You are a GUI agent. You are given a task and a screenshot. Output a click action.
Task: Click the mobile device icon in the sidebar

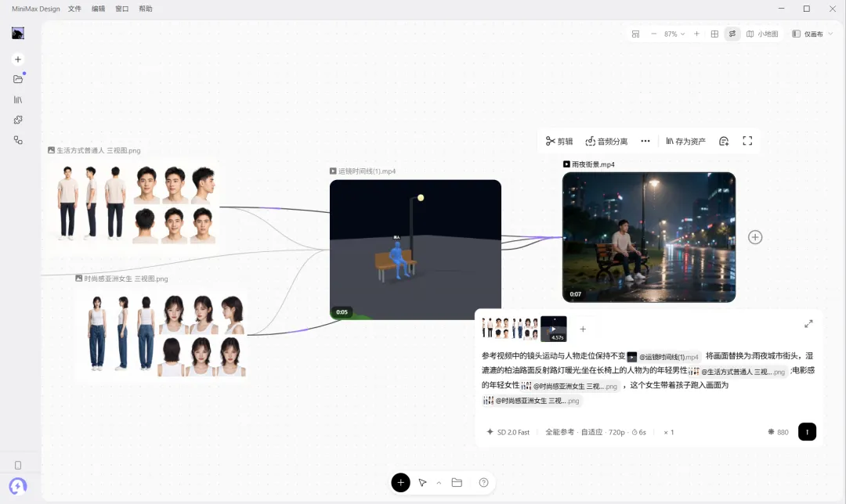18,465
